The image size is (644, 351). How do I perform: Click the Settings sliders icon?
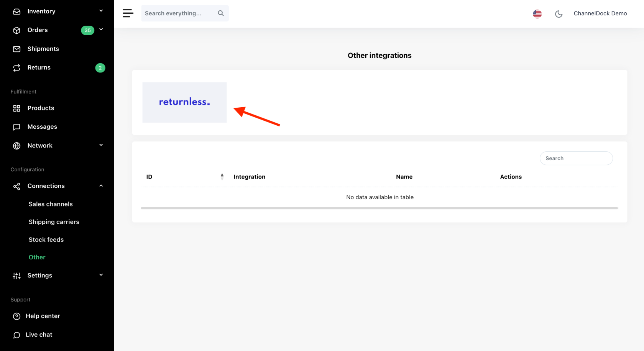coord(16,276)
